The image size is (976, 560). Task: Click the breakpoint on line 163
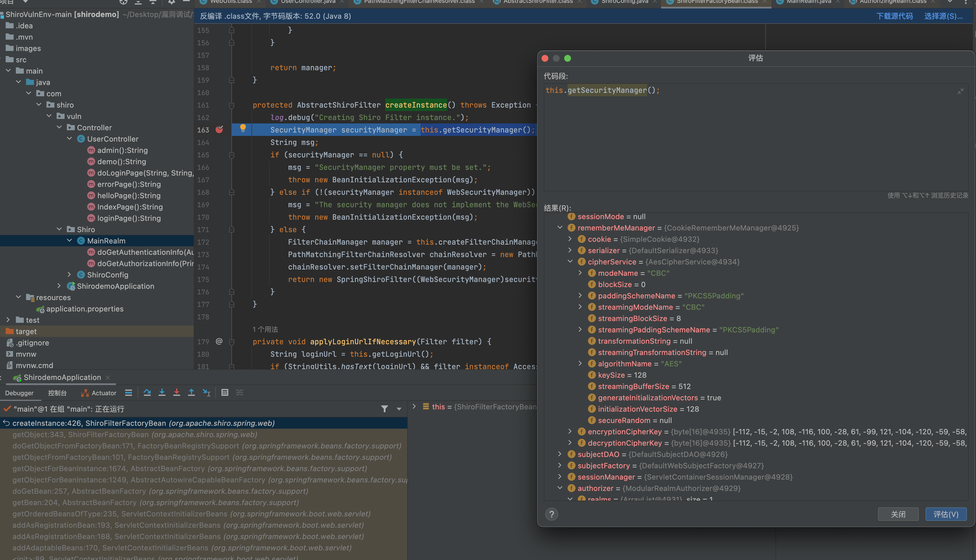coord(219,130)
